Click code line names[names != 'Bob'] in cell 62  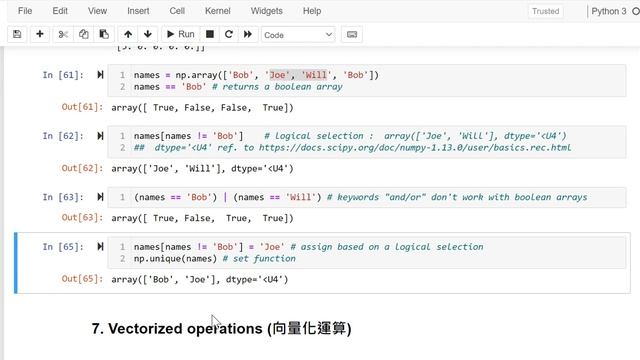coord(350,136)
